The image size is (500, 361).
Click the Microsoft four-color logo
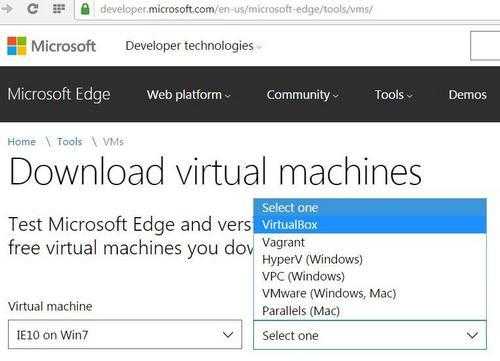point(17,46)
